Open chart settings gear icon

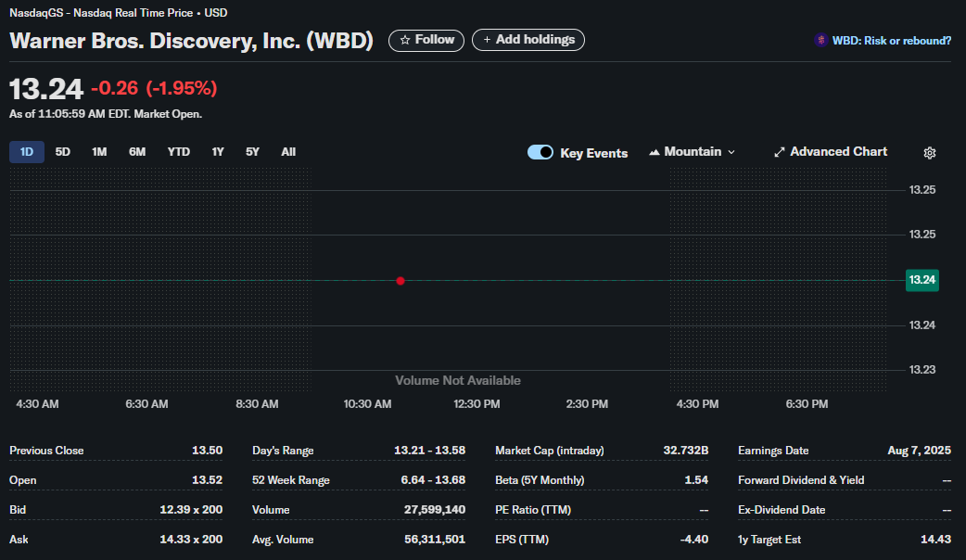click(x=930, y=153)
